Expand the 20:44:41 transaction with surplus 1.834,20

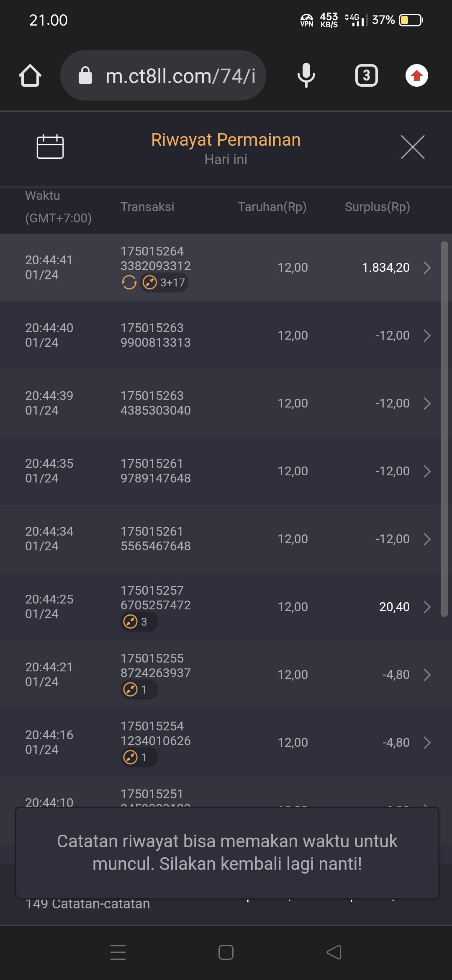click(427, 268)
